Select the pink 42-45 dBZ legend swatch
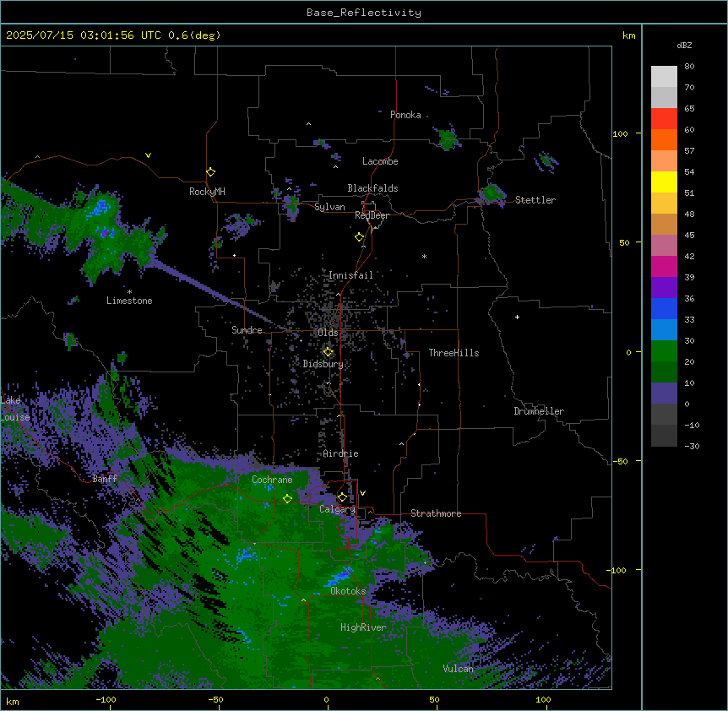 [664, 246]
